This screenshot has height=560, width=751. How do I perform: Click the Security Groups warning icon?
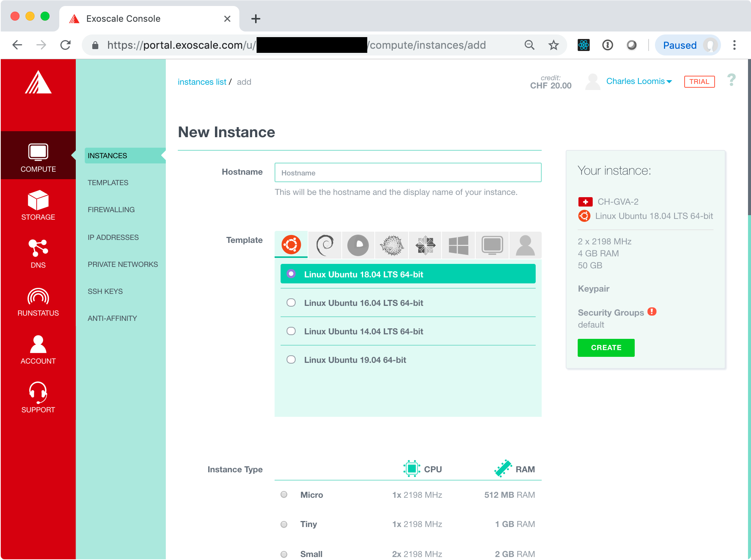click(652, 311)
